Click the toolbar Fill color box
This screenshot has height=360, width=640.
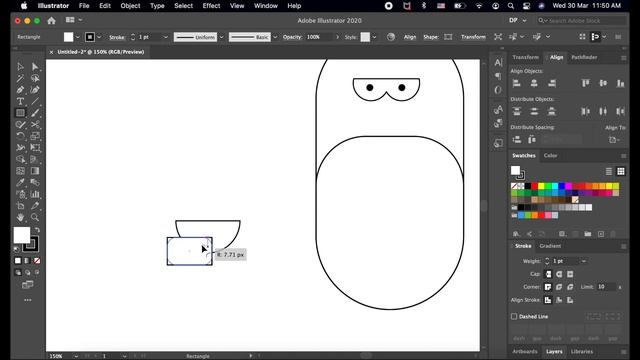click(22, 235)
